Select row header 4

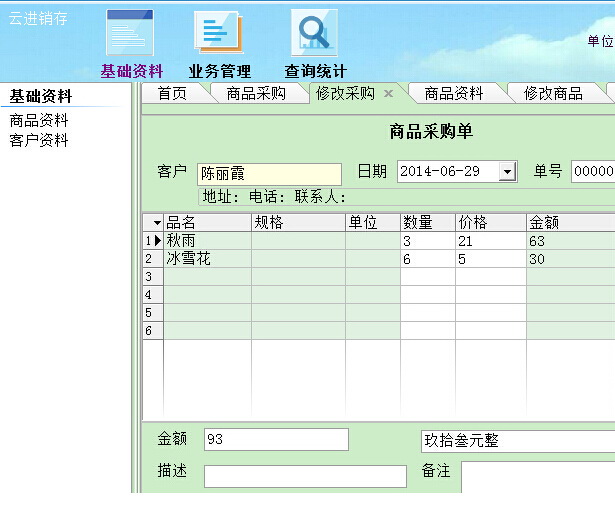[153, 294]
